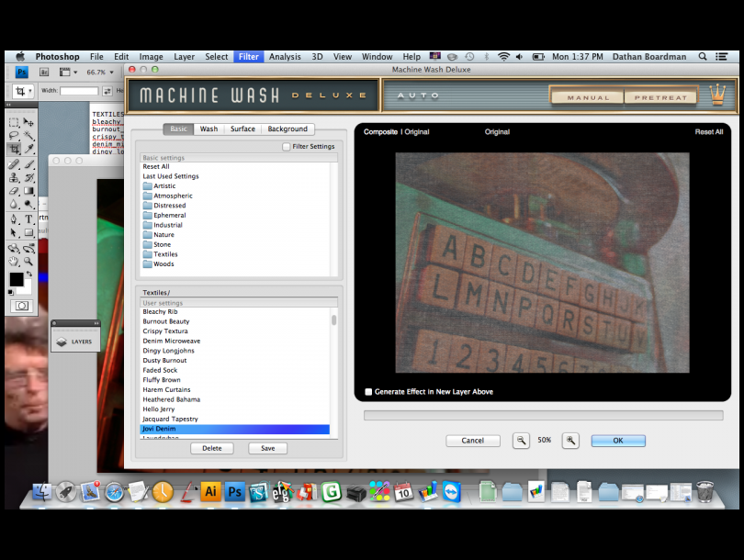Image resolution: width=744 pixels, height=560 pixels.
Task: Toggle Quick Mask mode
Action: (22, 306)
